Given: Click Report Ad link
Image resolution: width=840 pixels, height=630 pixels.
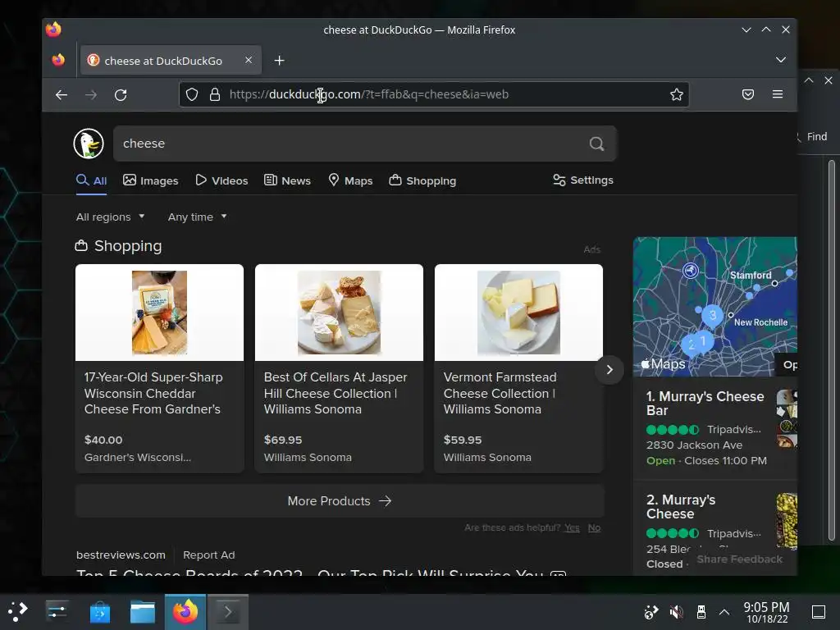Looking at the screenshot, I should click(209, 555).
